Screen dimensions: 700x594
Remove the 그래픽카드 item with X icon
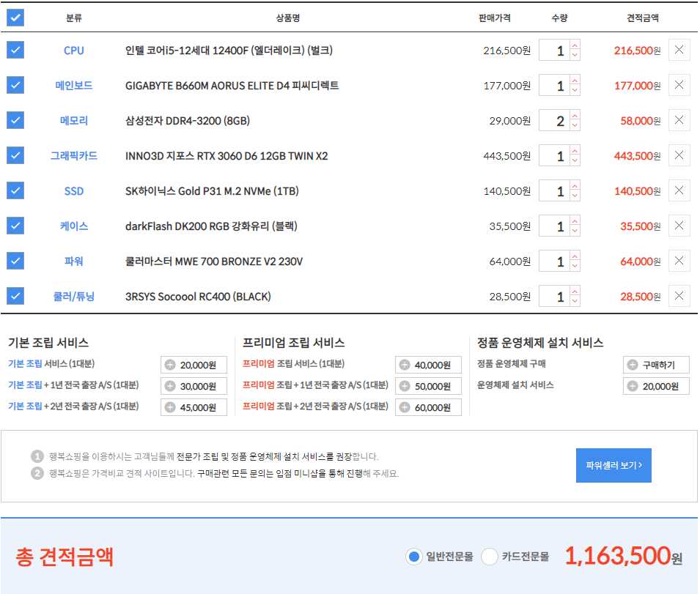pyautogui.click(x=679, y=155)
